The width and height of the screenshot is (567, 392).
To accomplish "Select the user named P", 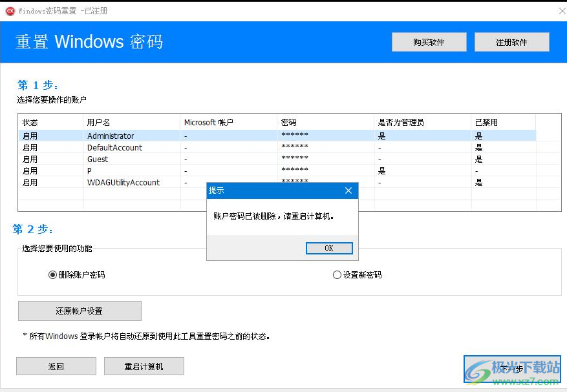I will (x=277, y=170).
